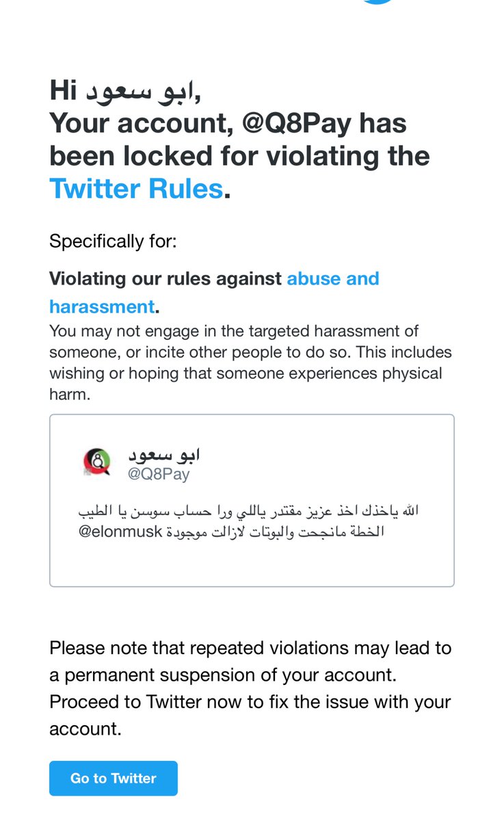Follow the "abuse and" policy link
The image size is (504, 821).
[x=333, y=278]
